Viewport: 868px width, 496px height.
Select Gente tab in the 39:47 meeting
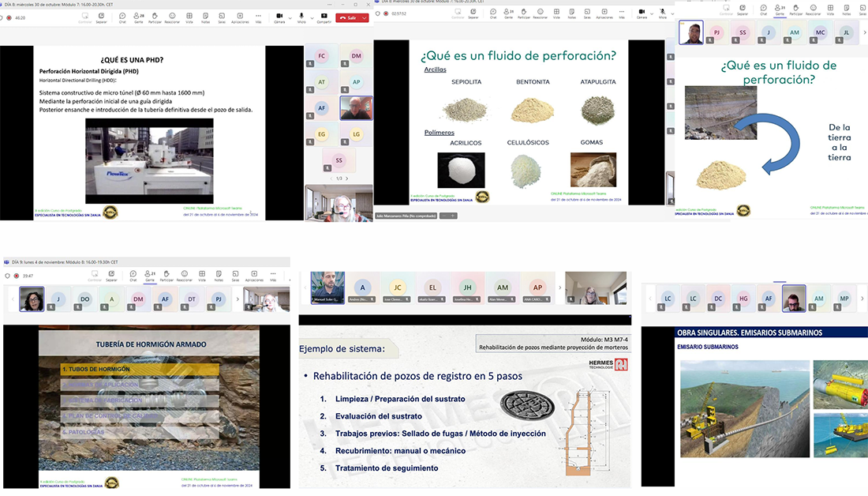pyautogui.click(x=149, y=275)
